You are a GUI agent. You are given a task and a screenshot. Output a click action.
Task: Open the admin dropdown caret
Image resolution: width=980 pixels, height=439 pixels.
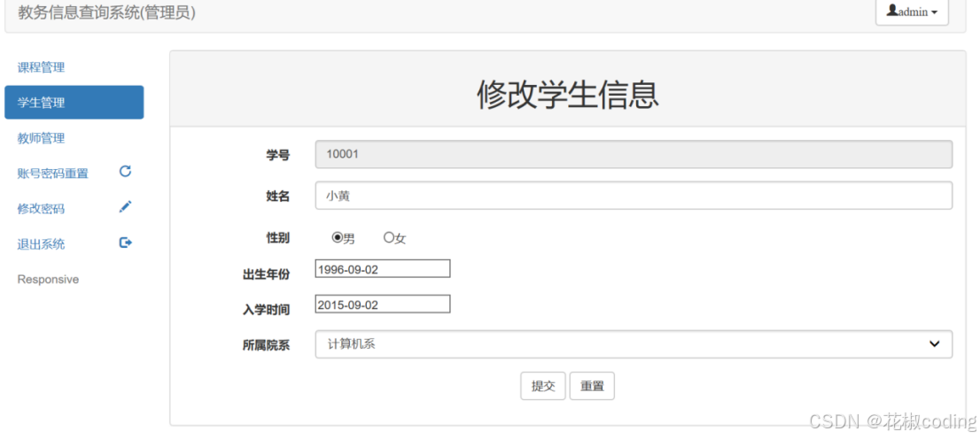click(935, 12)
